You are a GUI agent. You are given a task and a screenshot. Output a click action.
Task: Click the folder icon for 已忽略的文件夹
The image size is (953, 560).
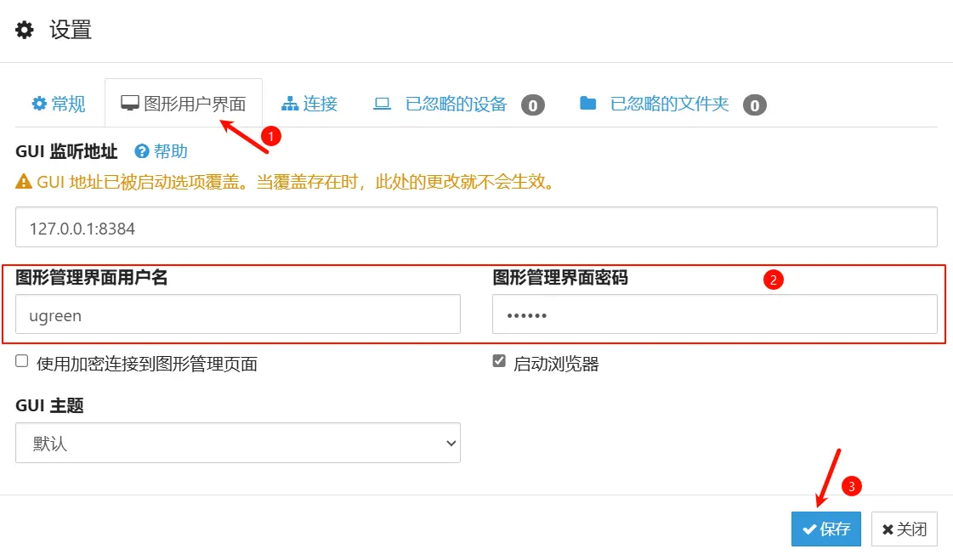(587, 104)
